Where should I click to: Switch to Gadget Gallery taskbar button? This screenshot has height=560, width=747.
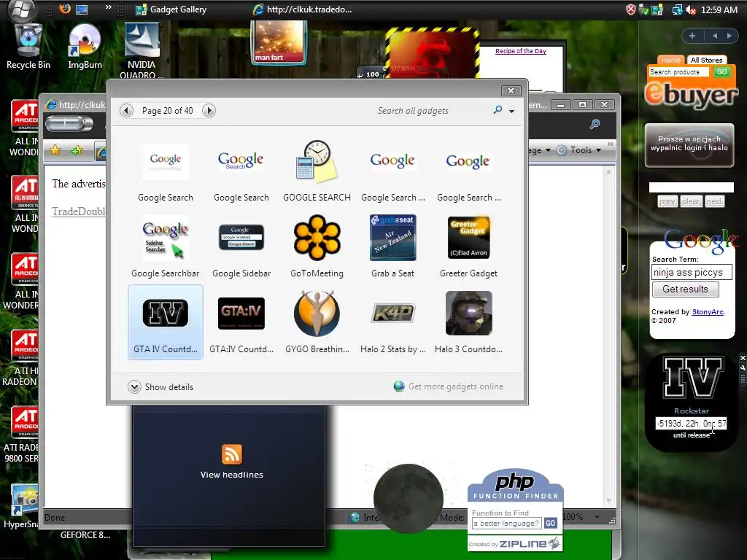[x=171, y=9]
